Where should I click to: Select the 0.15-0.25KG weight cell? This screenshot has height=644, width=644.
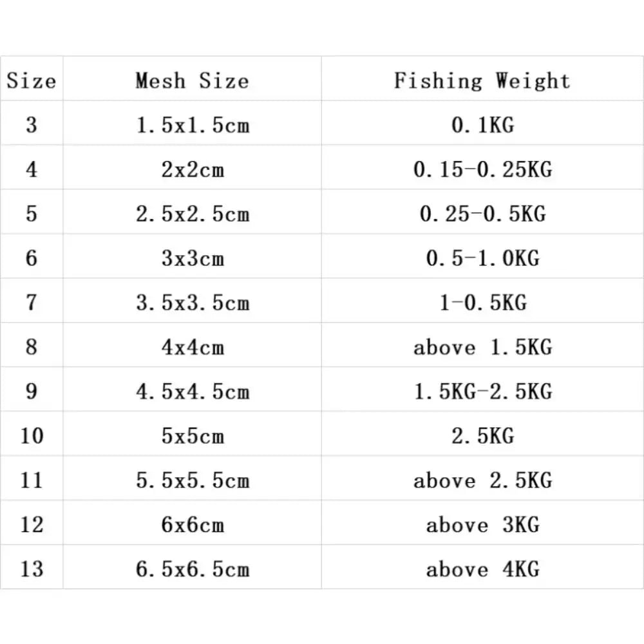(x=482, y=169)
